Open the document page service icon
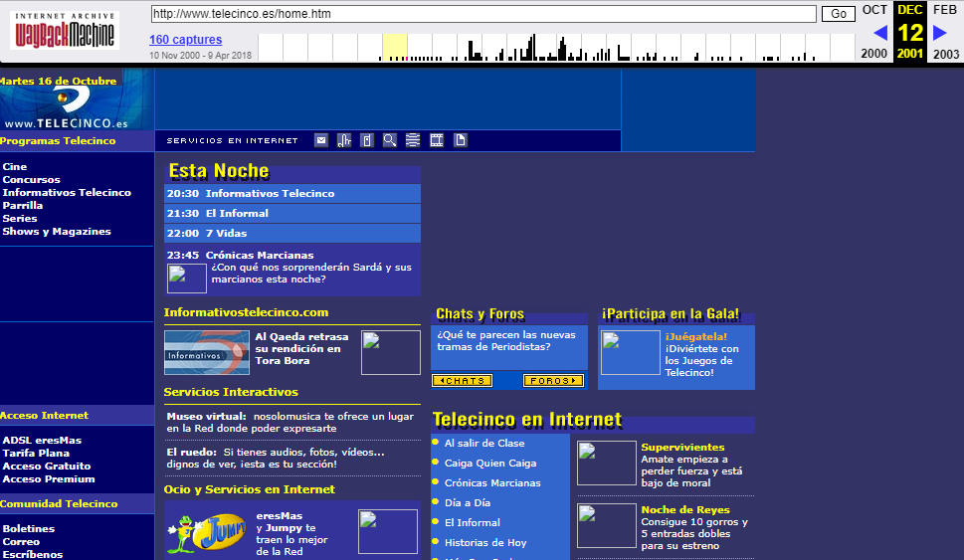The width and height of the screenshot is (964, 560). pyautogui.click(x=461, y=141)
